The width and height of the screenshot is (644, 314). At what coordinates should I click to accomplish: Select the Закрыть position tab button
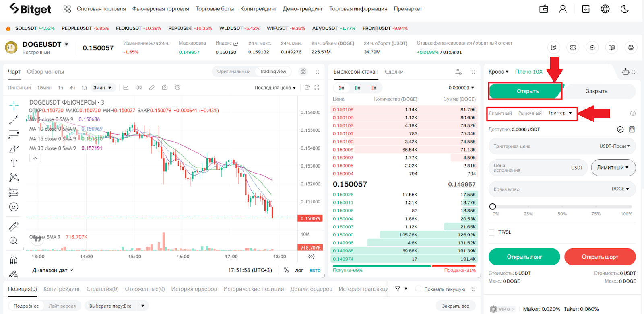pyautogui.click(x=597, y=91)
